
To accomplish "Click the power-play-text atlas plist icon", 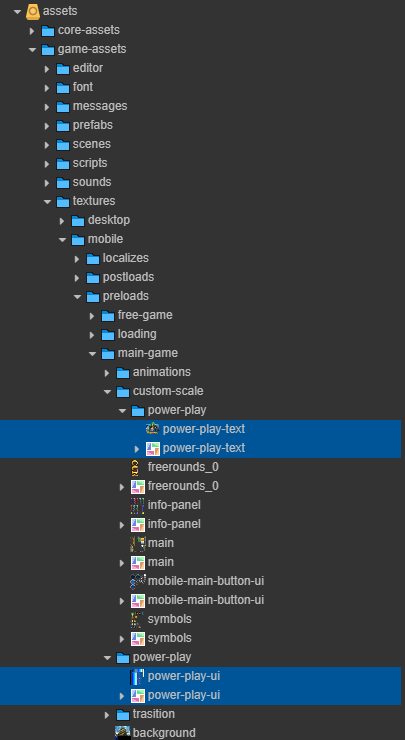I will coord(152,449).
